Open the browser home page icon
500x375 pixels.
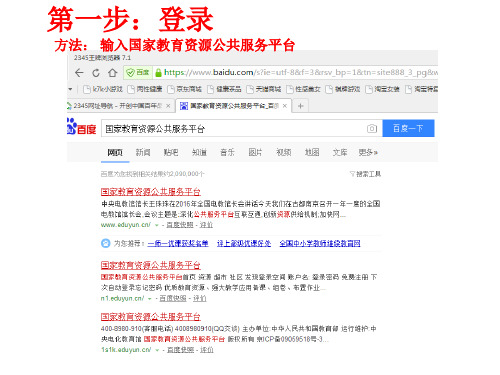(113, 73)
